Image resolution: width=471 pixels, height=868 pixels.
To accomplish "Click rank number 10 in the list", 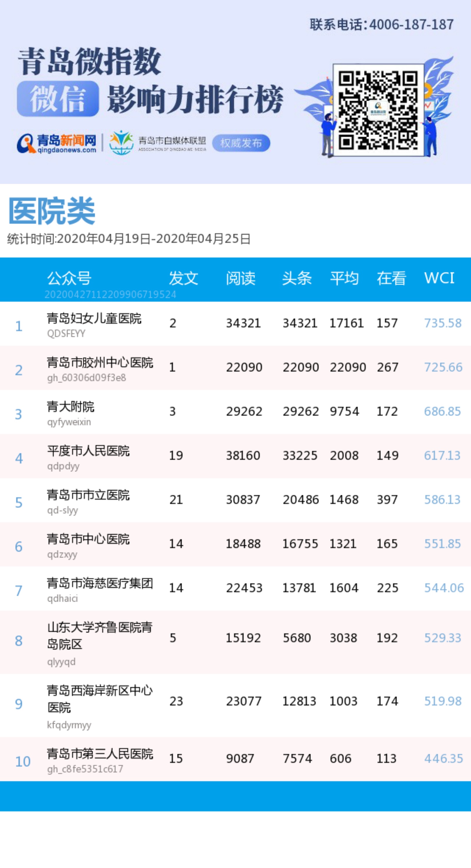I will pyautogui.click(x=23, y=762).
